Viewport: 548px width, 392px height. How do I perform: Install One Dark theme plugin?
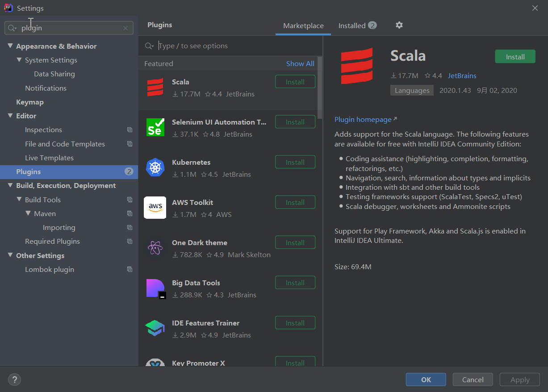coord(295,242)
